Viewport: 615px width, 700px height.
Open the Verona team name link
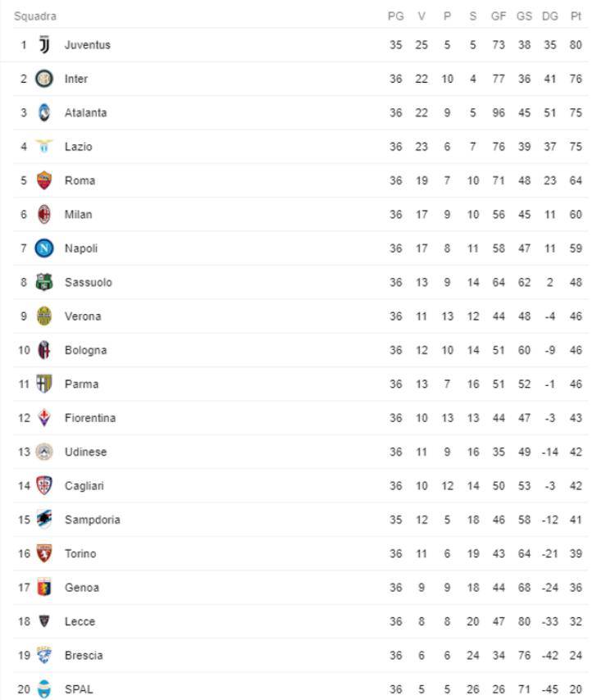[83, 316]
